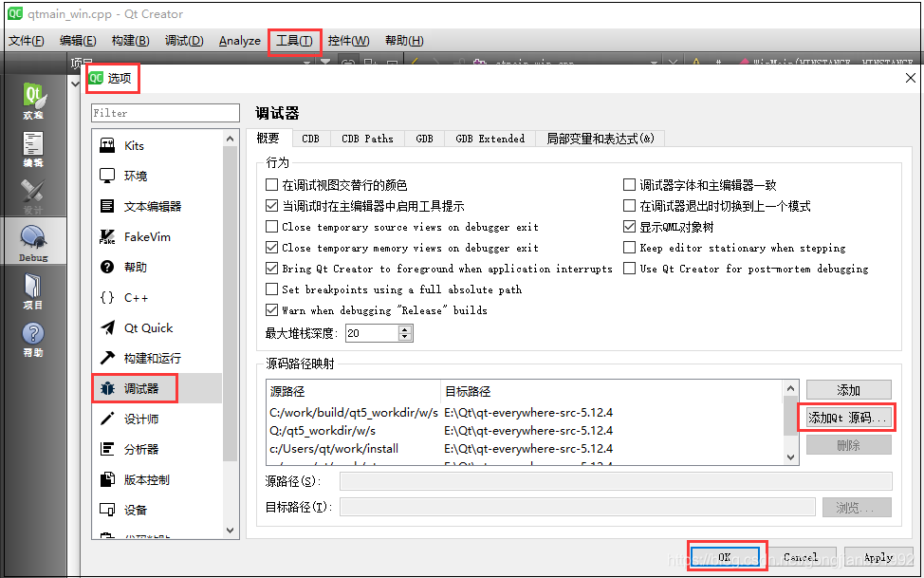
Task: Open the Analyze menu
Action: point(240,41)
